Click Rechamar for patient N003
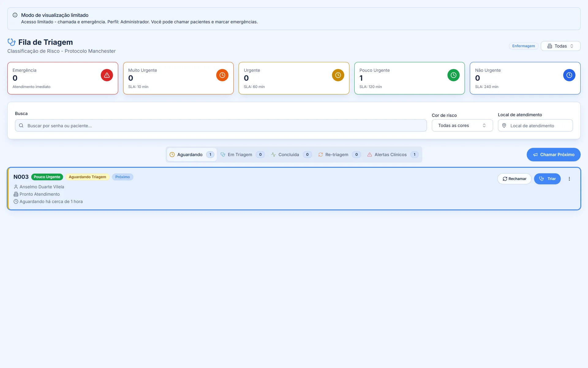Image resolution: width=588 pixels, height=368 pixels. point(514,179)
